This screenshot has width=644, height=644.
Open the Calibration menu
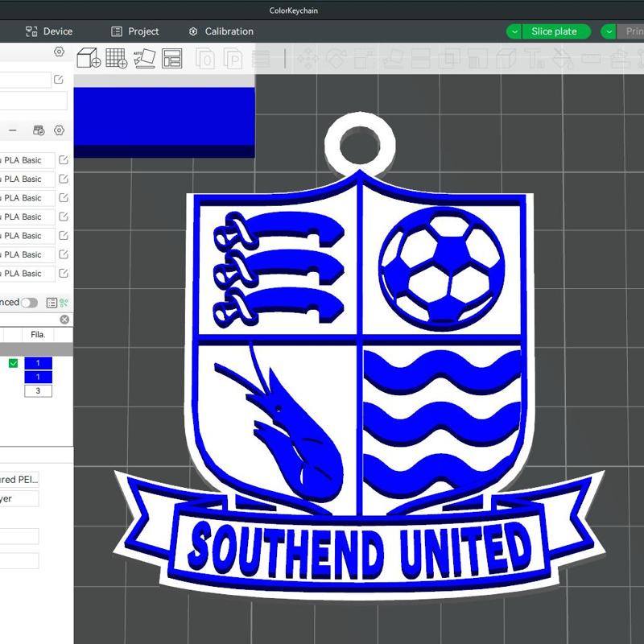pos(221,31)
